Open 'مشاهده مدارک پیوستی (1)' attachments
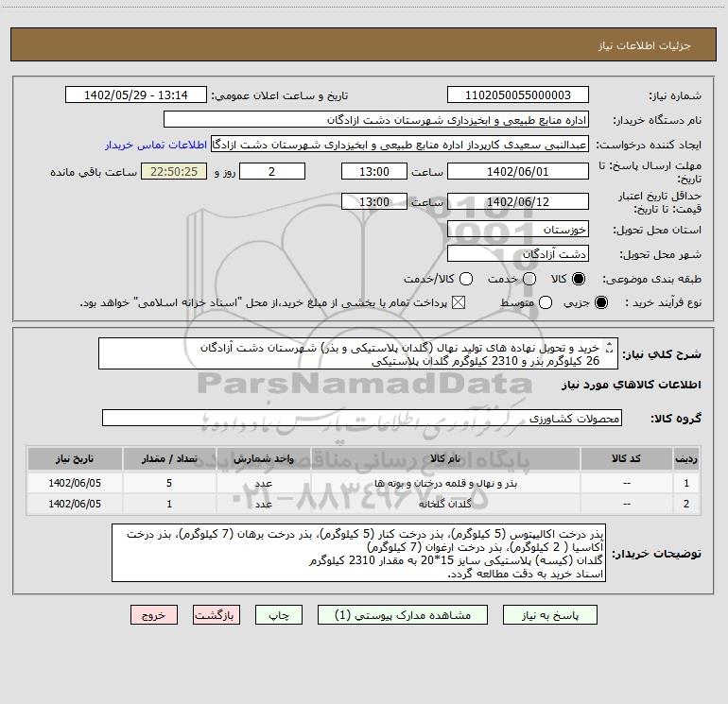This screenshot has height=704, width=728. click(409, 614)
